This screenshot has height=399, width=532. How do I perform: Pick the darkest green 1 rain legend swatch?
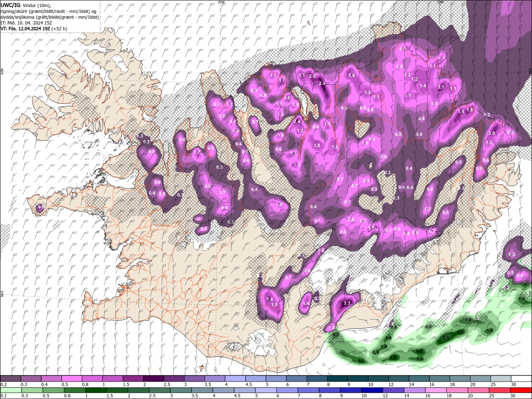pos(96,390)
